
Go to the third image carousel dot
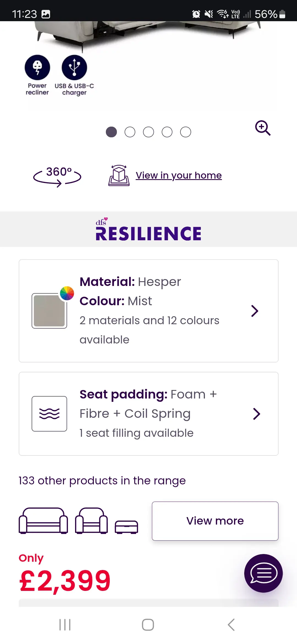pyautogui.click(x=148, y=132)
